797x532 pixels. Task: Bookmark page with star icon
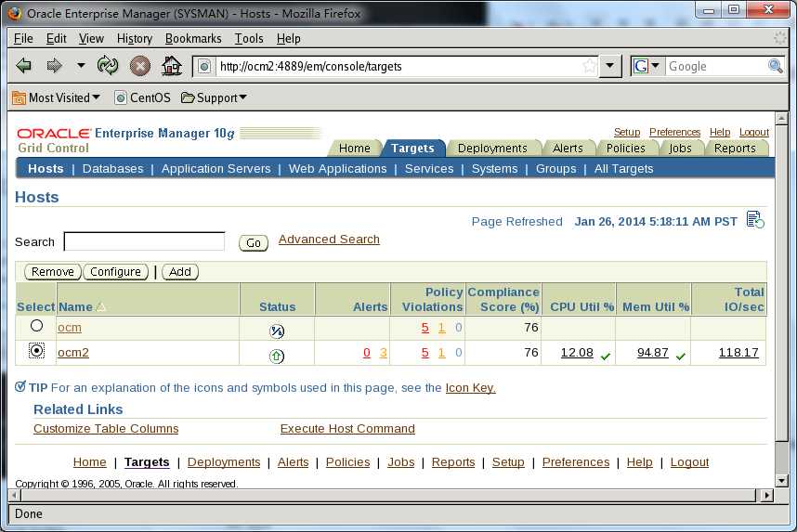click(589, 66)
